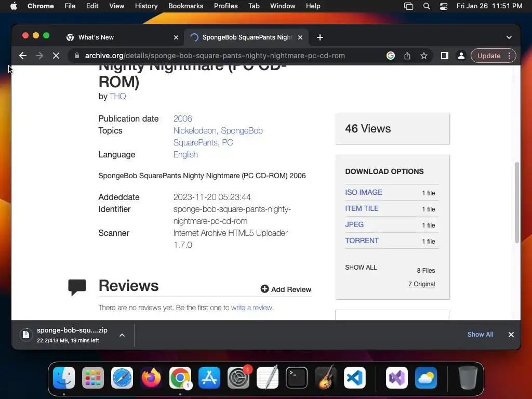Click the 2006 publication date link
The image size is (532, 399).
182,119
